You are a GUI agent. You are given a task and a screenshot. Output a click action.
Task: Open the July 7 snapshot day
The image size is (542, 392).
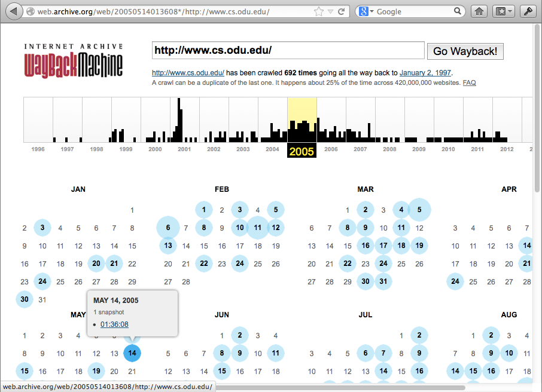click(383, 353)
